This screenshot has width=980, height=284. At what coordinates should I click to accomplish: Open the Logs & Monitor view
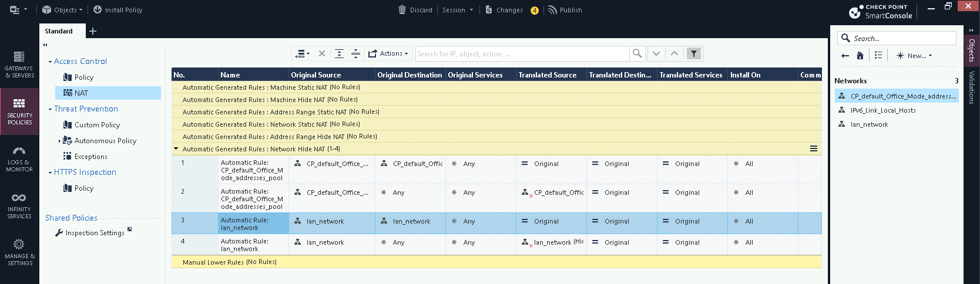19,159
